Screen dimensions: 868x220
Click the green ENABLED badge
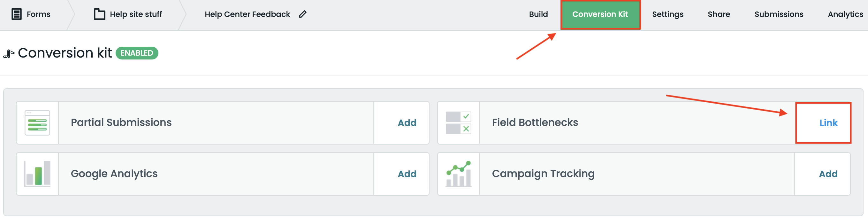click(x=136, y=53)
